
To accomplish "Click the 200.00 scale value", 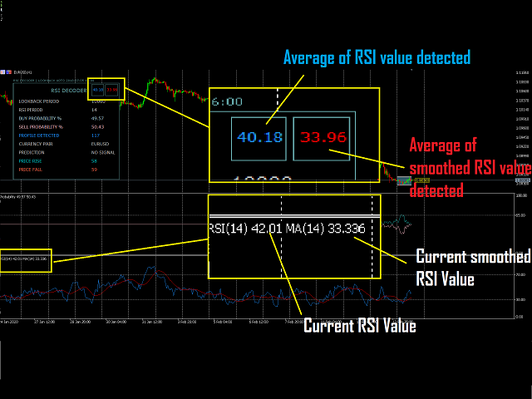I will pyautogui.click(x=521, y=196).
